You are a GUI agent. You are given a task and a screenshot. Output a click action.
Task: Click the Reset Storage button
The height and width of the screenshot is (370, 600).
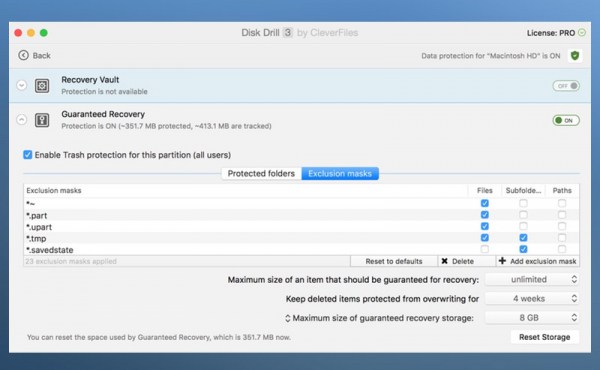pos(545,337)
